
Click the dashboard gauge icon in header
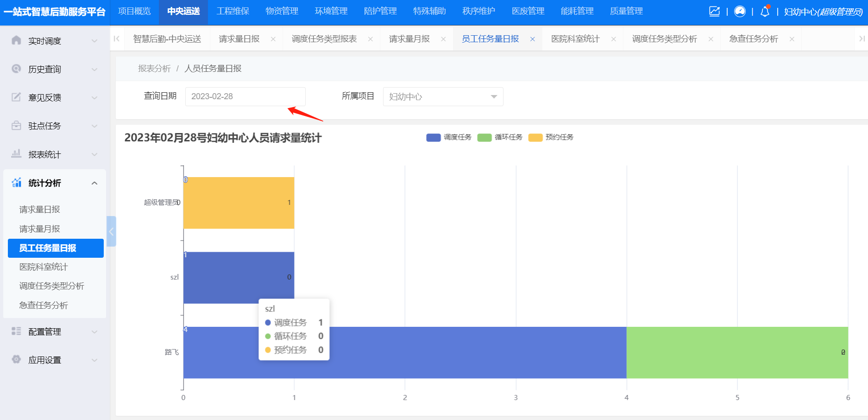[x=740, y=11]
